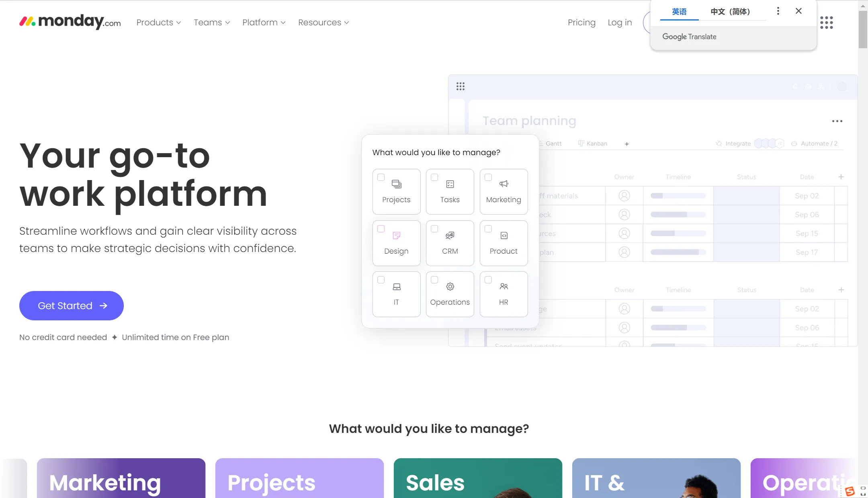Toggle the Projects category checkbox
The image size is (868, 498).
(380, 177)
